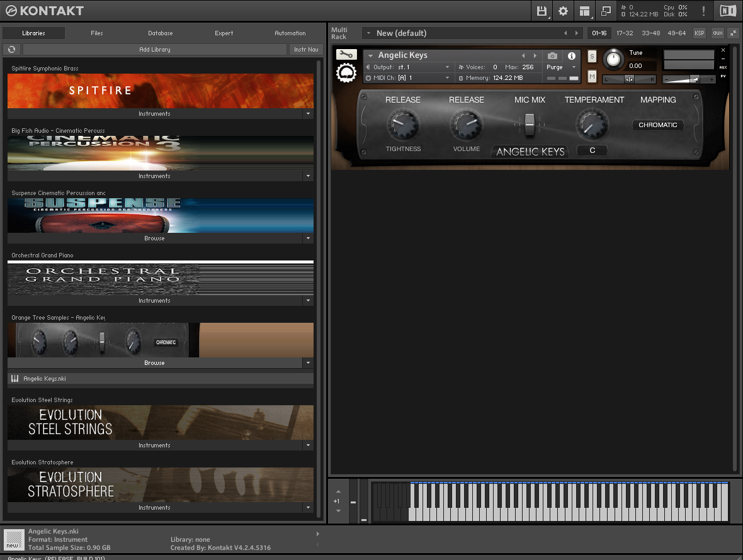Viewport: 743px width, 560px height.
Task: Open Evolution Steel Strings dropdown arrow
Action: (x=308, y=445)
